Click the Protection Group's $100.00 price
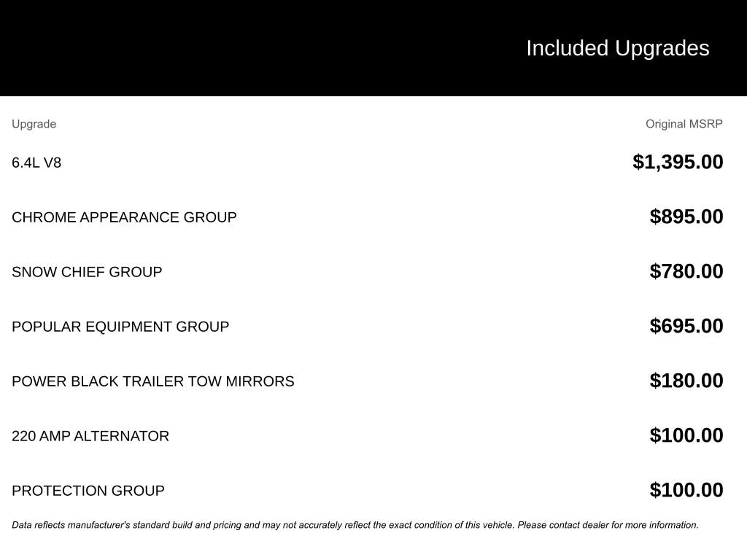Viewport: 747px width, 560px height. (x=686, y=490)
